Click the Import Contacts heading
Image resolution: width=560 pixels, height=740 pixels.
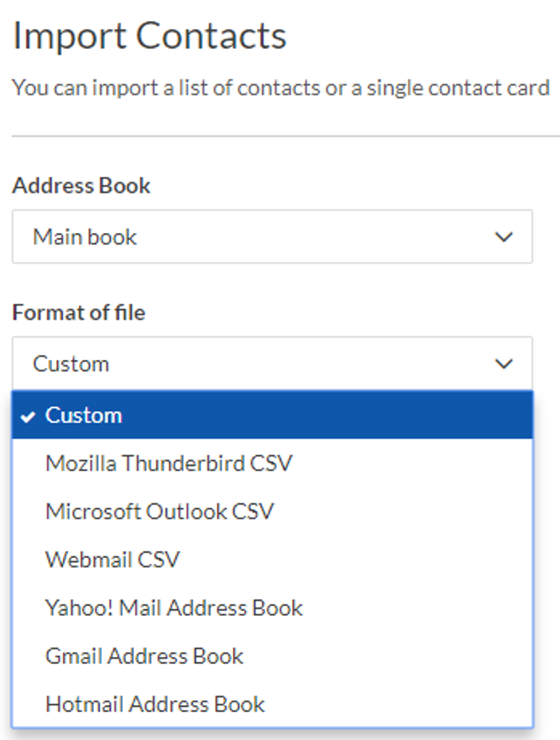pyautogui.click(x=150, y=36)
